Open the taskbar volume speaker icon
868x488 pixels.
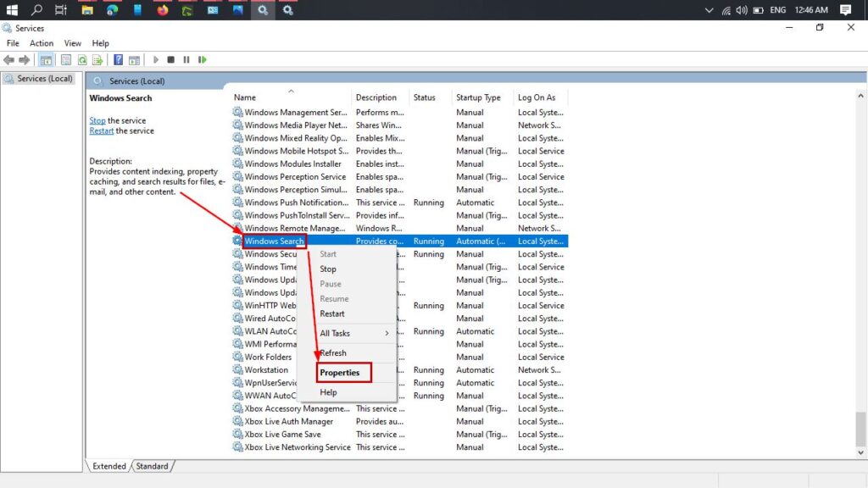tap(742, 10)
